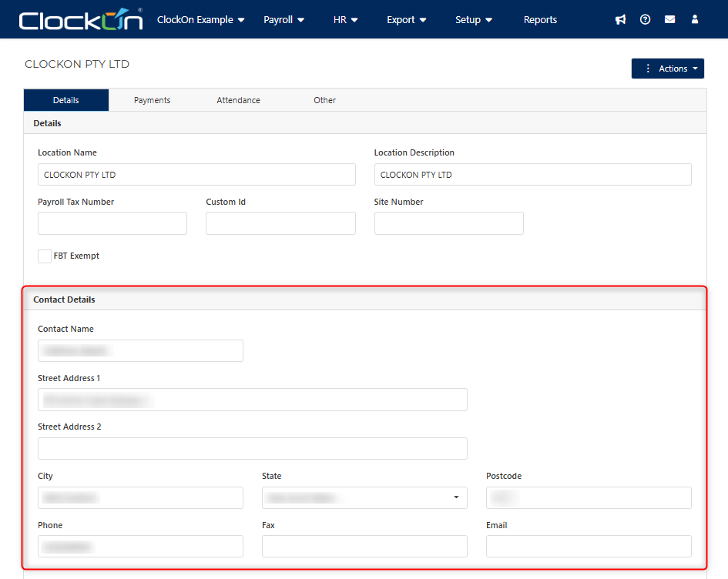Click the Location Name field
Image resolution: width=728 pixels, height=579 pixels.
[197, 175]
